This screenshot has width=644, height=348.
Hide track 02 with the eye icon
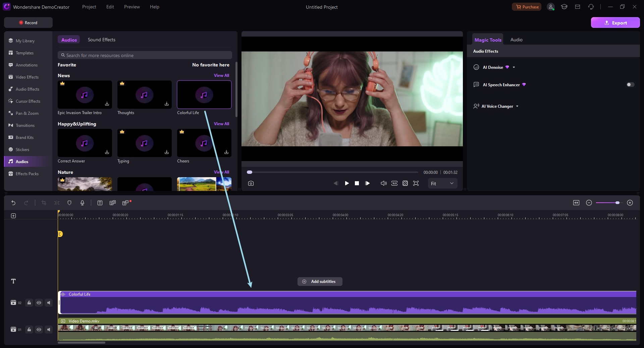(x=39, y=303)
